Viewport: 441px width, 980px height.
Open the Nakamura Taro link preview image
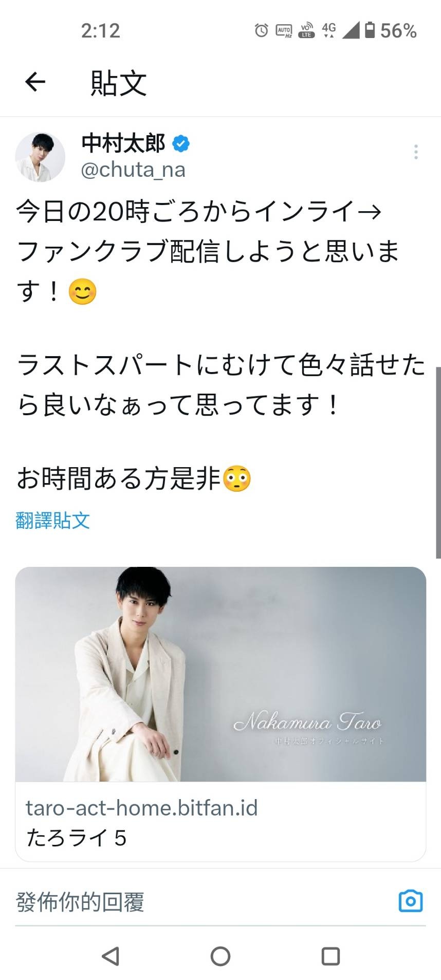[x=220, y=674]
